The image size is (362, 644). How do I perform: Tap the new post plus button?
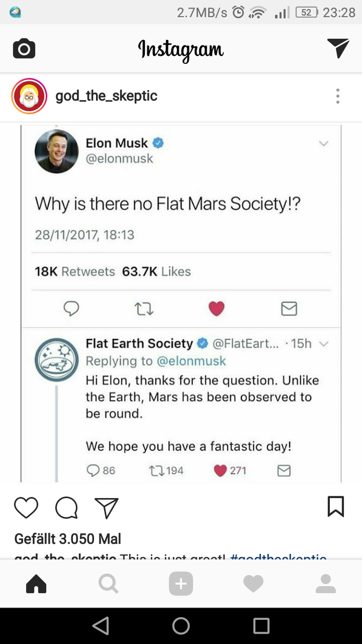tap(181, 584)
